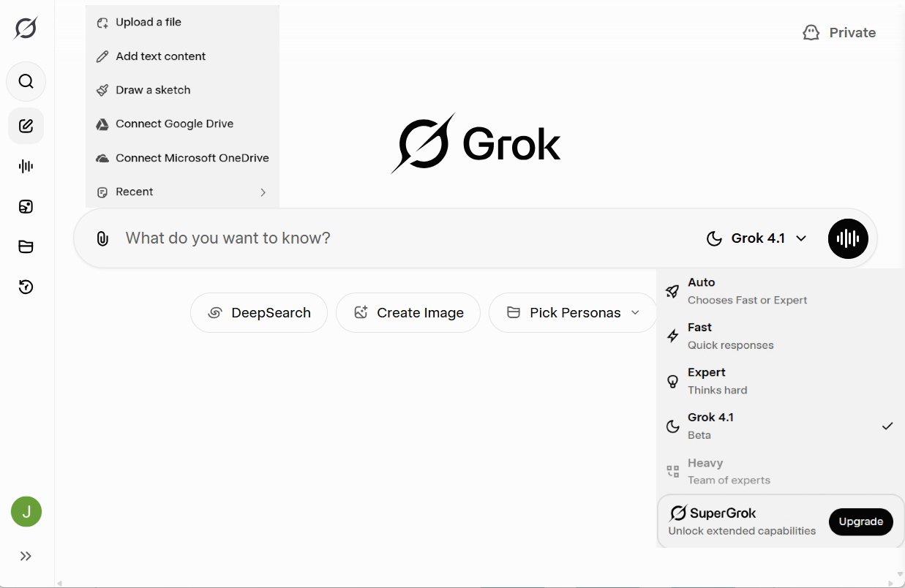
Task: Select the Auto model mode
Action: 780,291
